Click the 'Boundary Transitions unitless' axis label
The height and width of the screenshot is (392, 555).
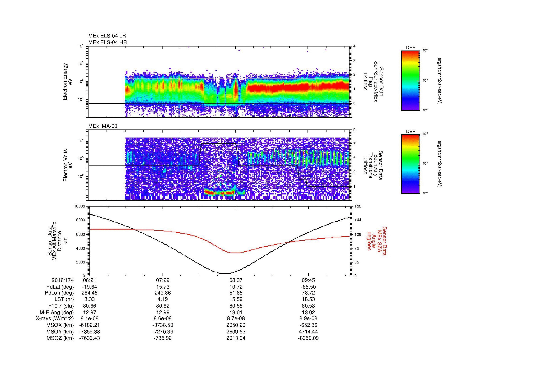(x=373, y=165)
